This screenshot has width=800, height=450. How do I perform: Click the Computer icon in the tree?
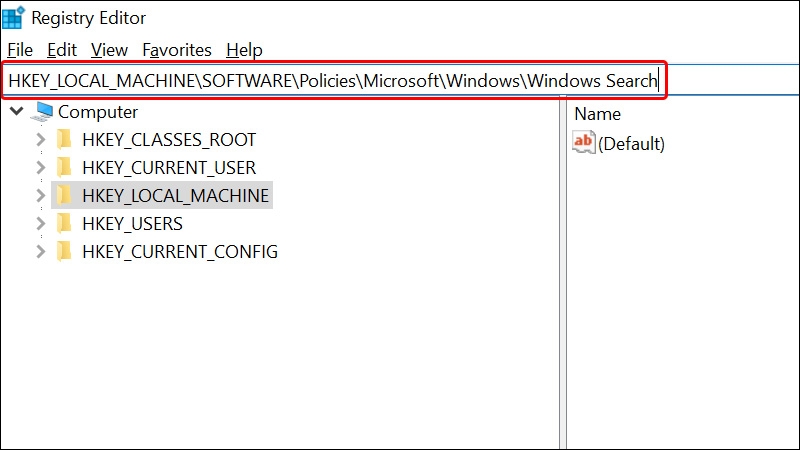pyautogui.click(x=42, y=112)
